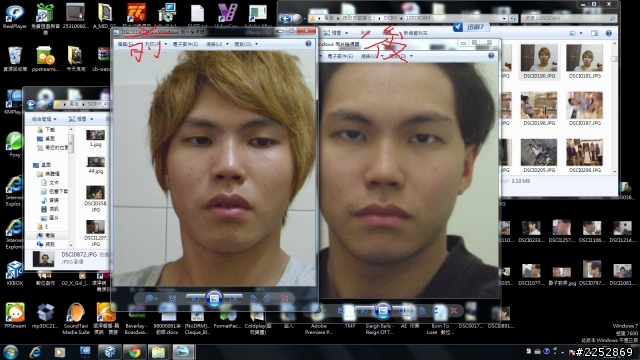This screenshot has width=640, height=360.
Task: Select 圖片 in the navigation tree
Action: click(50, 218)
